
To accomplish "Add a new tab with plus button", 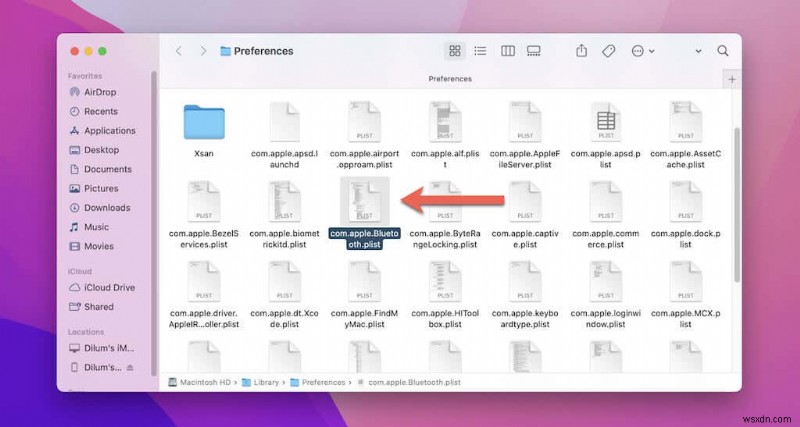I will [732, 79].
